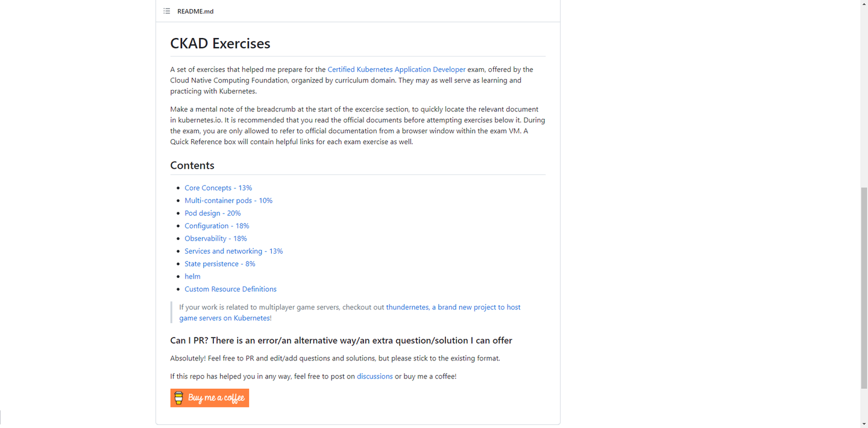This screenshot has height=428, width=868.
Task: Go to Core Concepts - 13% section
Action: [218, 188]
